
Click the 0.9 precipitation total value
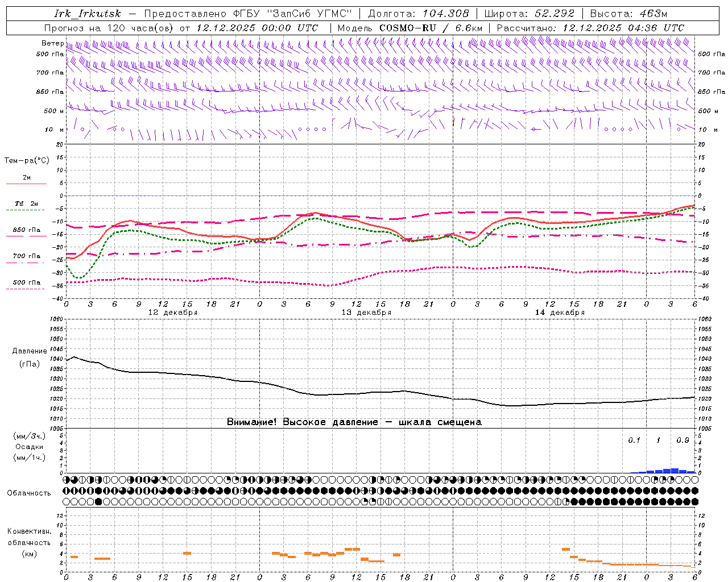tap(682, 440)
